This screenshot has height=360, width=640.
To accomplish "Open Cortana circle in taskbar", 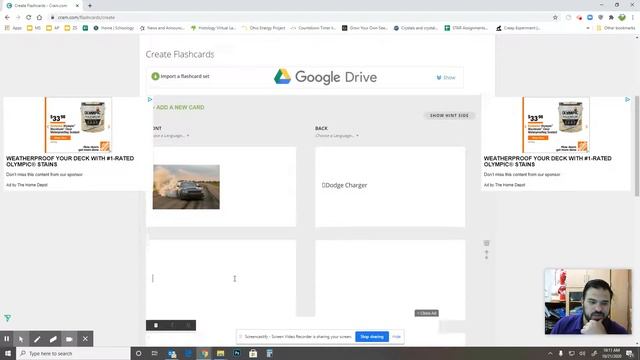I will pyautogui.click(x=138, y=353).
